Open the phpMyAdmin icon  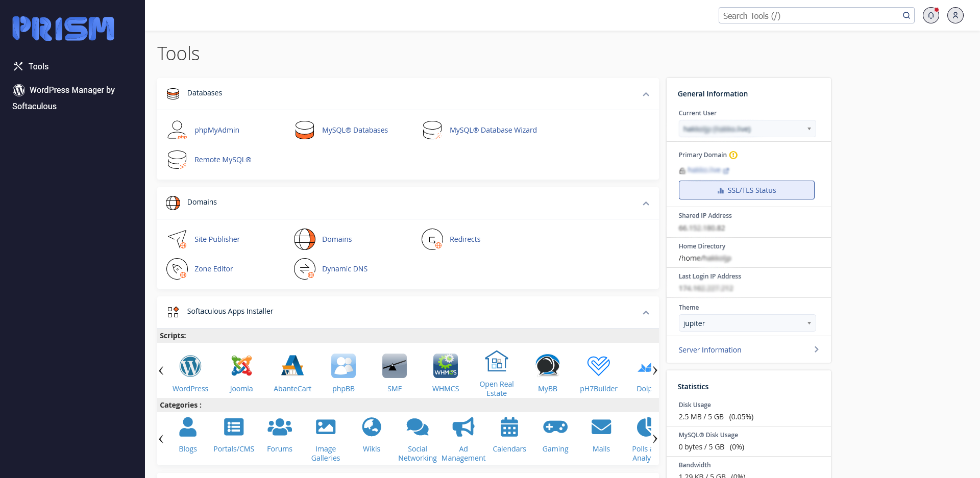[x=177, y=130]
